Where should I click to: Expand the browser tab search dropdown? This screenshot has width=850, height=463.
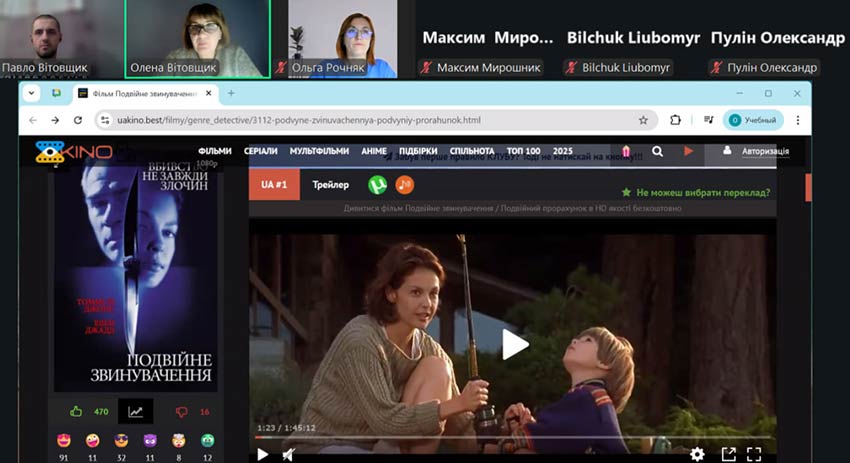tap(31, 93)
